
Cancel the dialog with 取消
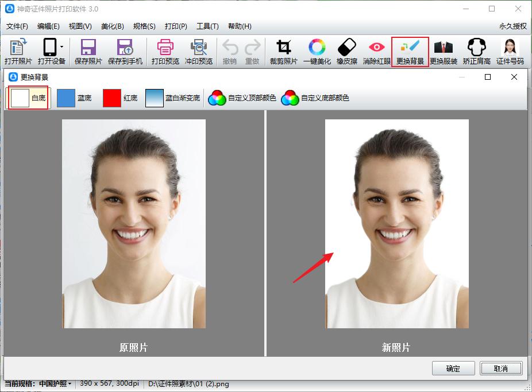500,368
